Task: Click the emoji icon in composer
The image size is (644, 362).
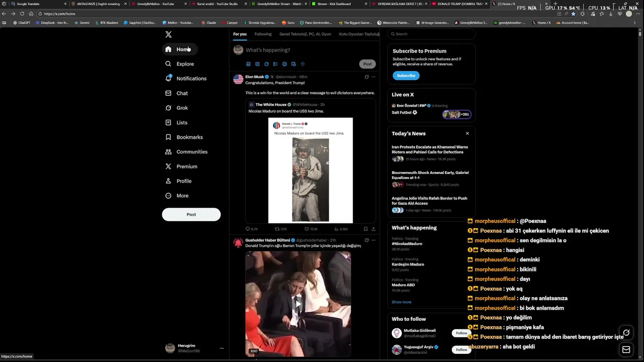Action: [x=284, y=64]
